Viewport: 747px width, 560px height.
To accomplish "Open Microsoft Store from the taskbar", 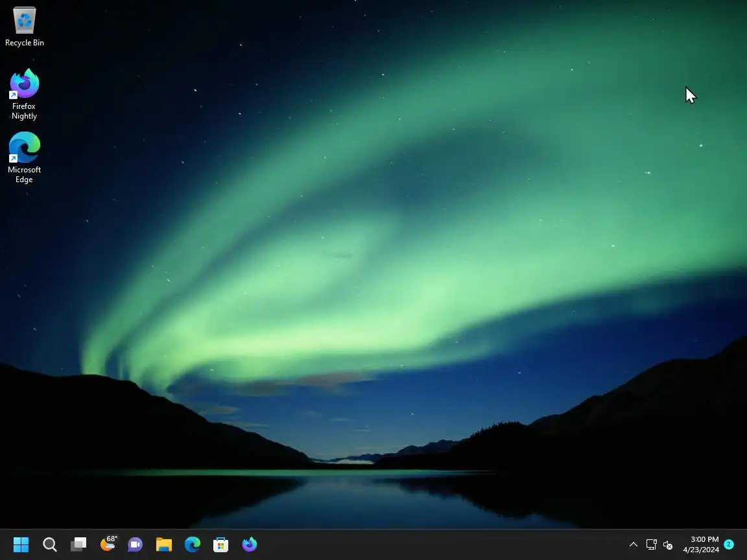I will click(220, 544).
